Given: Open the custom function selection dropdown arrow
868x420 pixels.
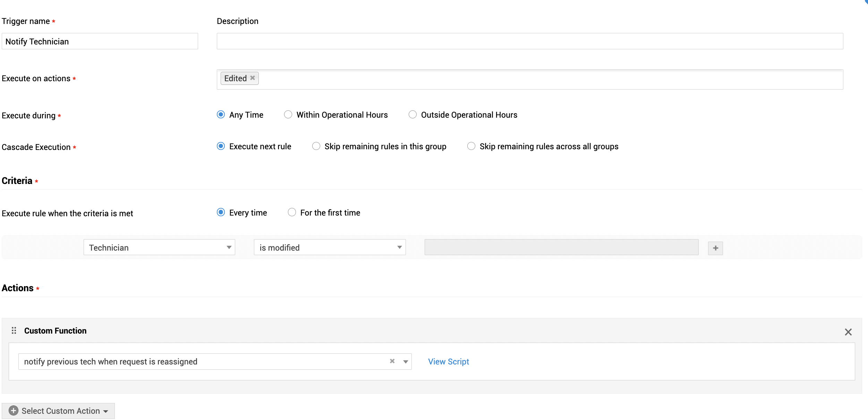Looking at the screenshot, I should (406, 362).
